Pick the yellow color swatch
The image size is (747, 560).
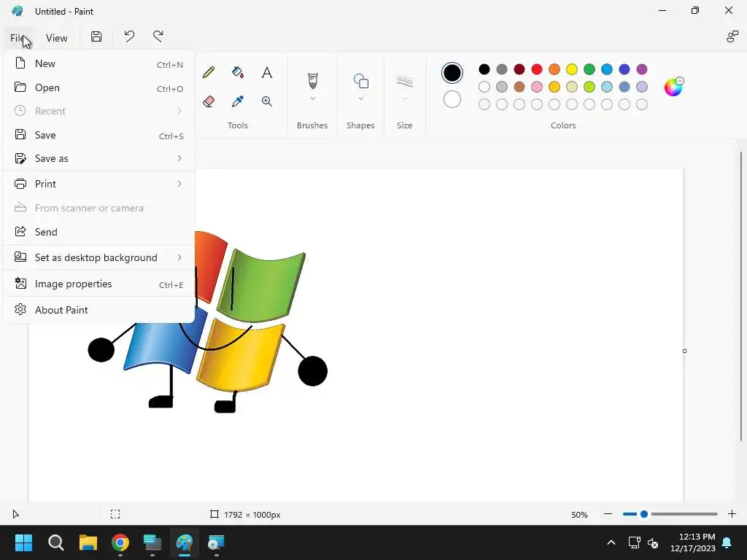572,69
